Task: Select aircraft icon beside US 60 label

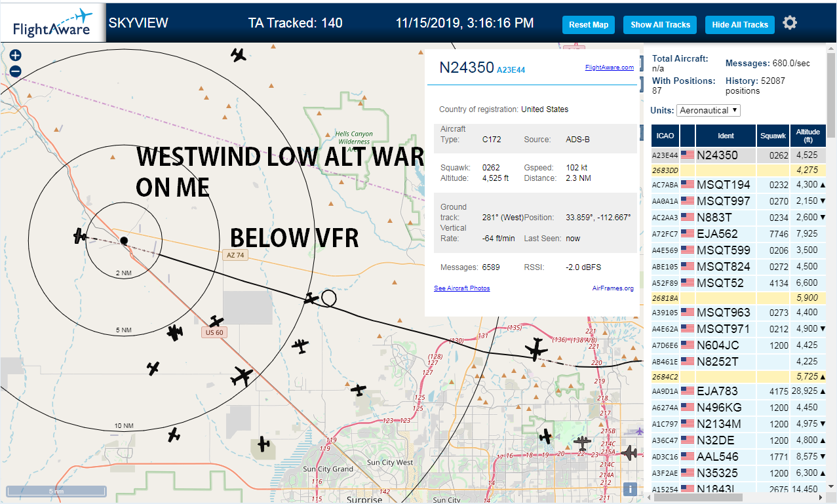Action: click(216, 322)
